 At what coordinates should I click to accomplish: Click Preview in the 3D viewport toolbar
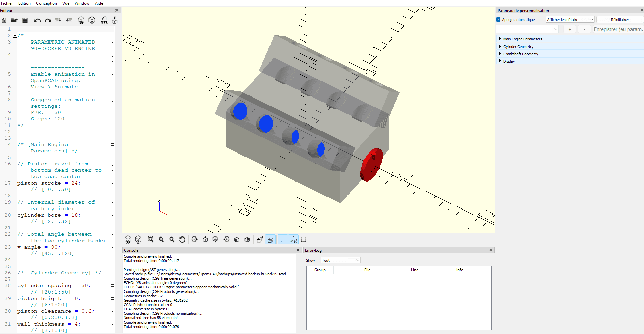pos(128,240)
